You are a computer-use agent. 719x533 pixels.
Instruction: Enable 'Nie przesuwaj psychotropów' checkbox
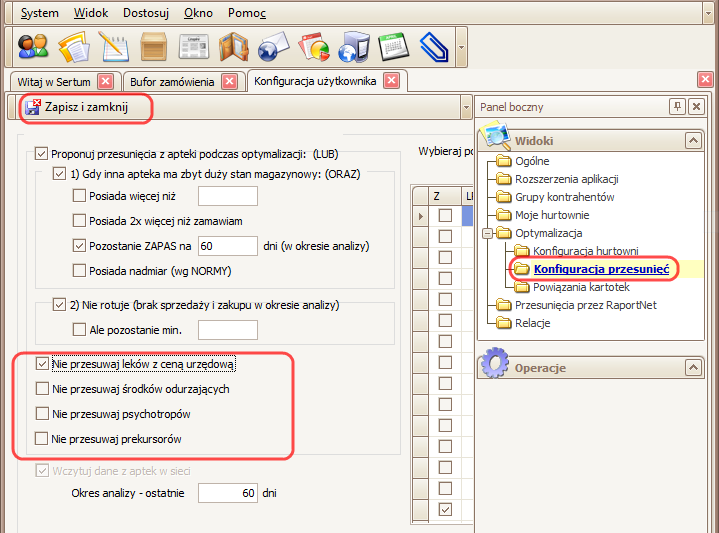point(42,413)
